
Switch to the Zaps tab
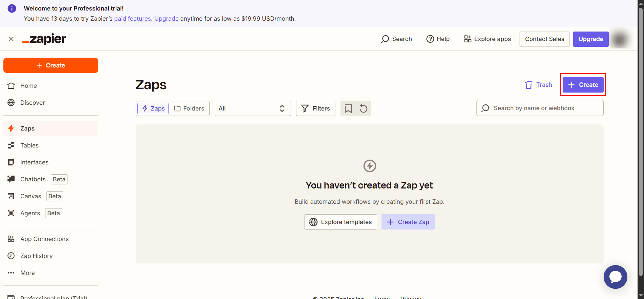point(153,108)
